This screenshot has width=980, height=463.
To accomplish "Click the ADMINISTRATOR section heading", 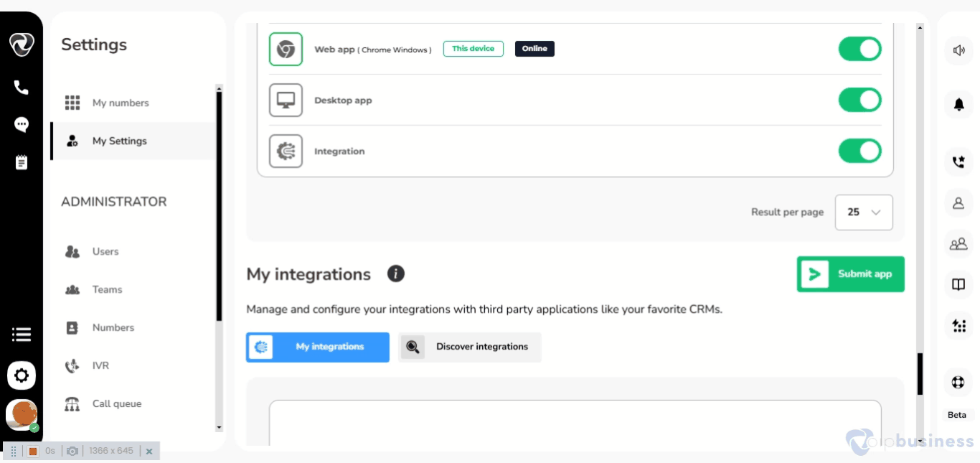I will pyautogui.click(x=114, y=202).
